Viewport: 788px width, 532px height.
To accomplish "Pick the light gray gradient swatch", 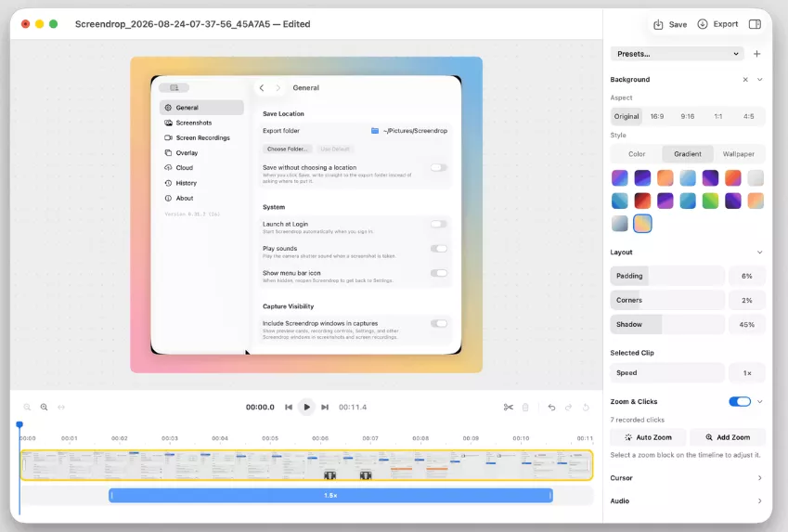I will tap(756, 177).
